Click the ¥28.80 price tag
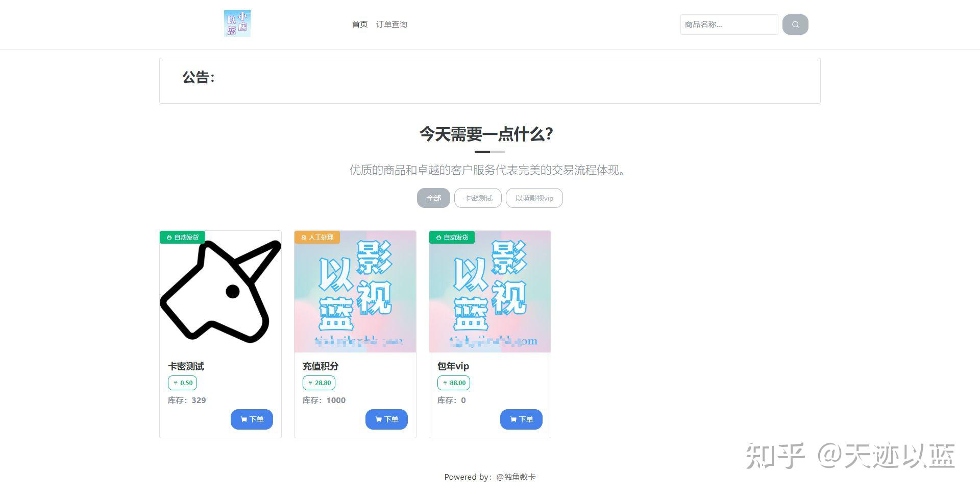This screenshot has height=495, width=980. (x=319, y=383)
